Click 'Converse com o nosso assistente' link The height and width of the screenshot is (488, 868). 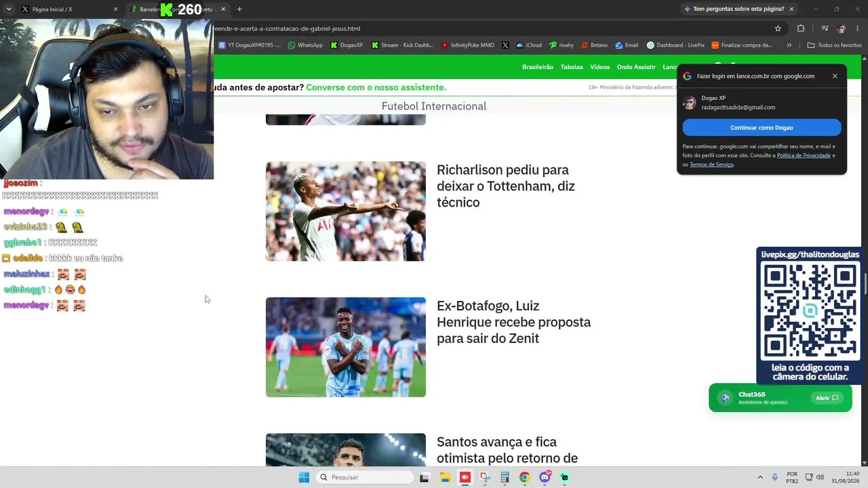(x=376, y=87)
